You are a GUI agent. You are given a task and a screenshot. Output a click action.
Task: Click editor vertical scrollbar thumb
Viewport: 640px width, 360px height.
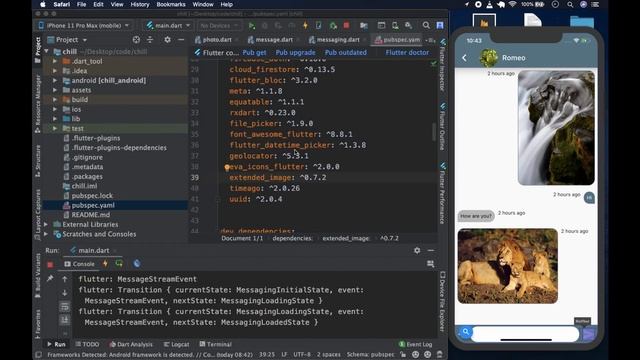pos(434,132)
